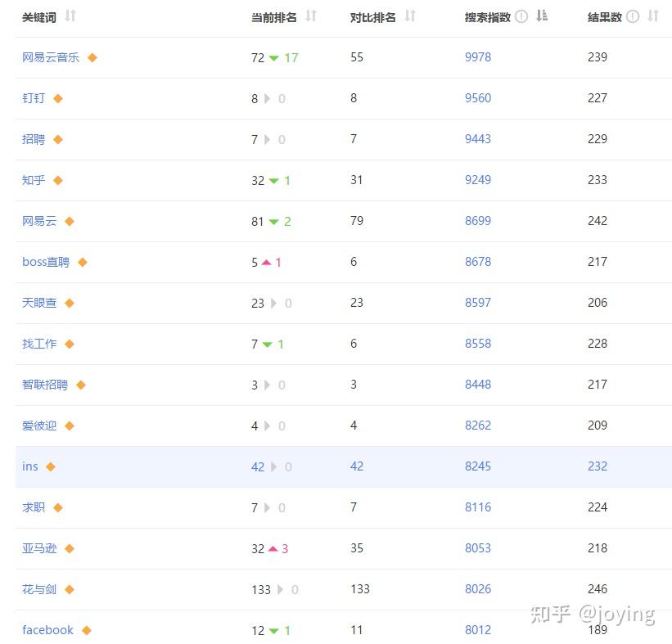Open the 搜索指数 info tooltip icon
The image size is (672, 644).
521,16
